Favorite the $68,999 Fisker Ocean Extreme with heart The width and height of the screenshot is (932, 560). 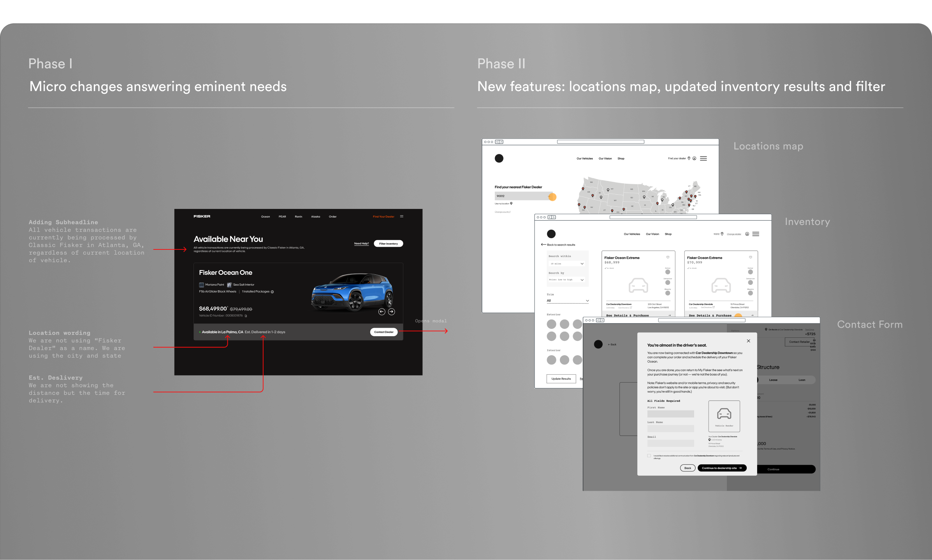coord(668,257)
